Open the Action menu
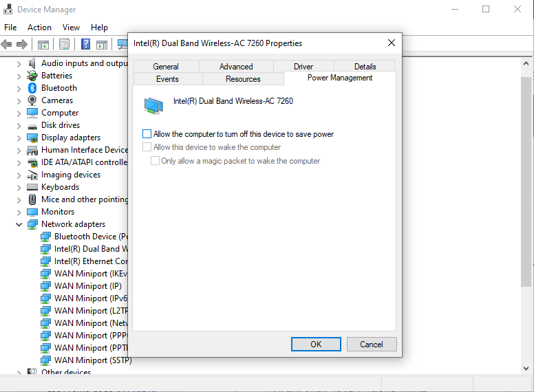The image size is (534, 392). 39,28
